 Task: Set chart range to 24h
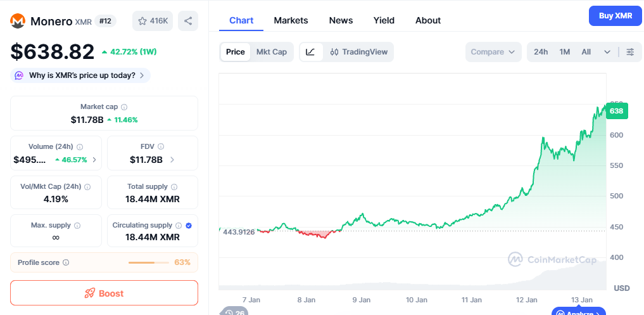click(x=541, y=52)
